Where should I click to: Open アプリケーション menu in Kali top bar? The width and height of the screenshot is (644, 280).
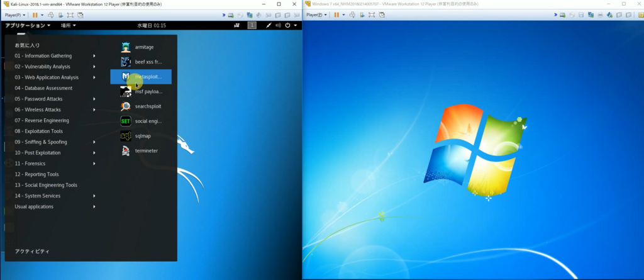tap(28, 26)
